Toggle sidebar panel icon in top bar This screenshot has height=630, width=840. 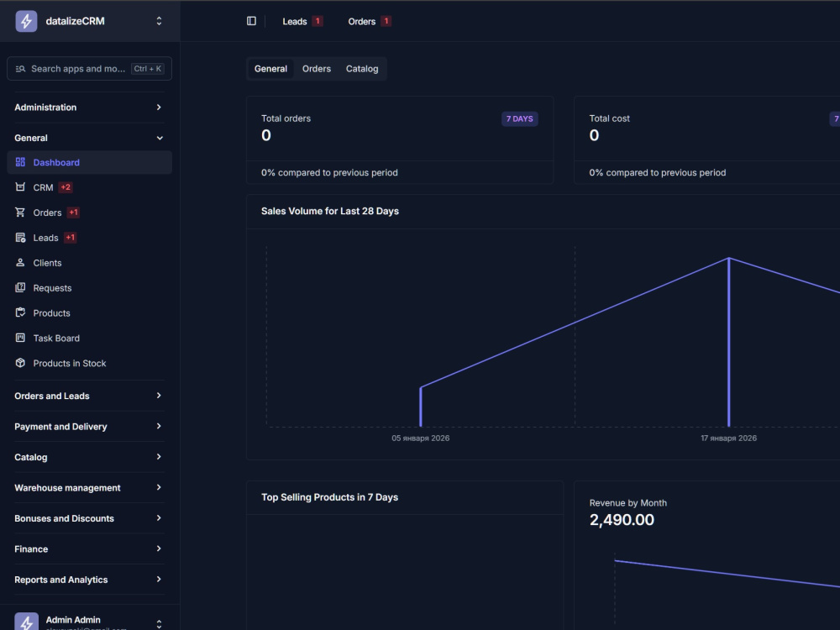click(251, 21)
